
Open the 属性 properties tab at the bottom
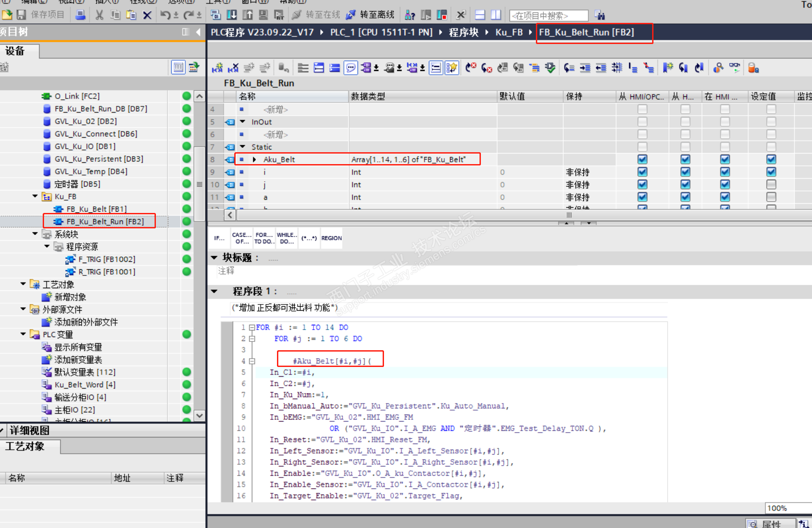(x=770, y=524)
